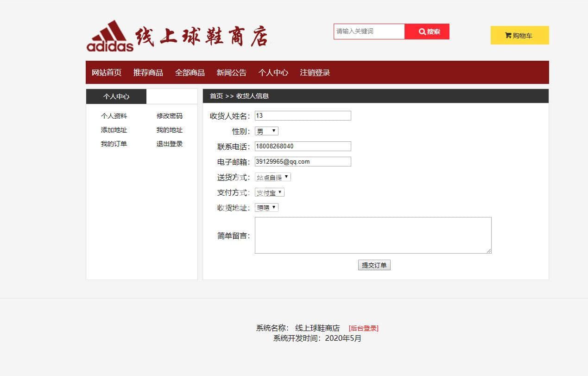588x376 pixels.
Task: Click inside the 简单留言 message textarea
Action: 373,235
